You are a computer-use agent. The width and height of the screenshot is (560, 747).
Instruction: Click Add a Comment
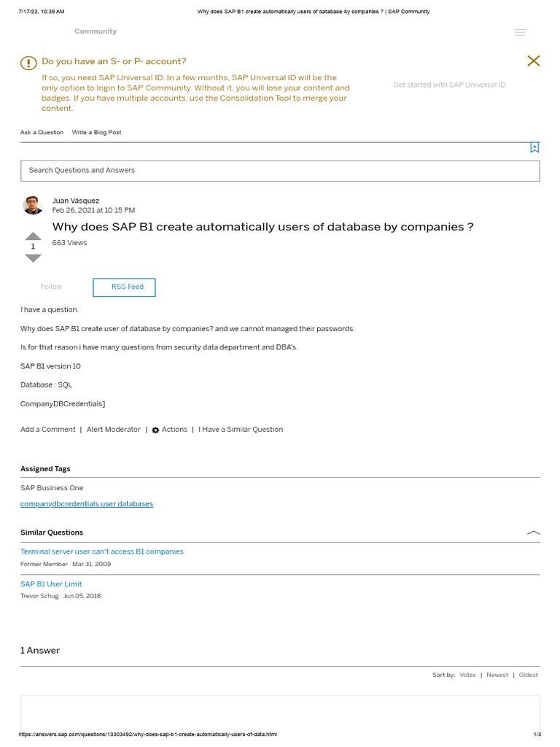point(47,430)
